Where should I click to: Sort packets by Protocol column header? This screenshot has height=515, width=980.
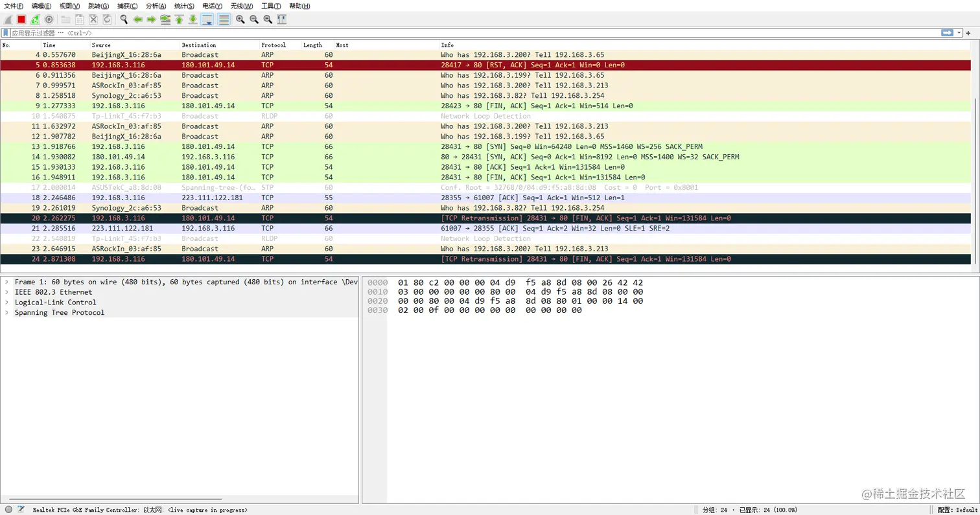pos(280,45)
